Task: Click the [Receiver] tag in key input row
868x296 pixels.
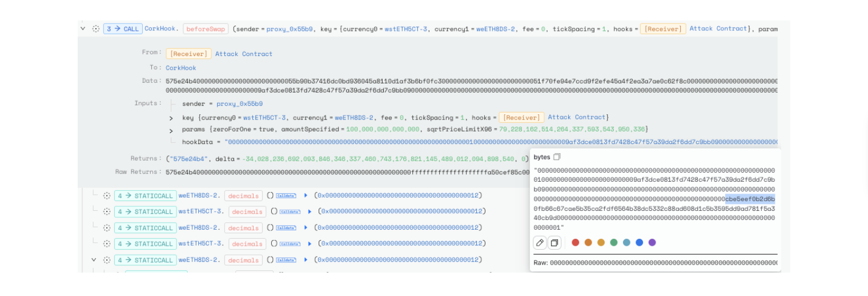Action: pyautogui.click(x=521, y=117)
